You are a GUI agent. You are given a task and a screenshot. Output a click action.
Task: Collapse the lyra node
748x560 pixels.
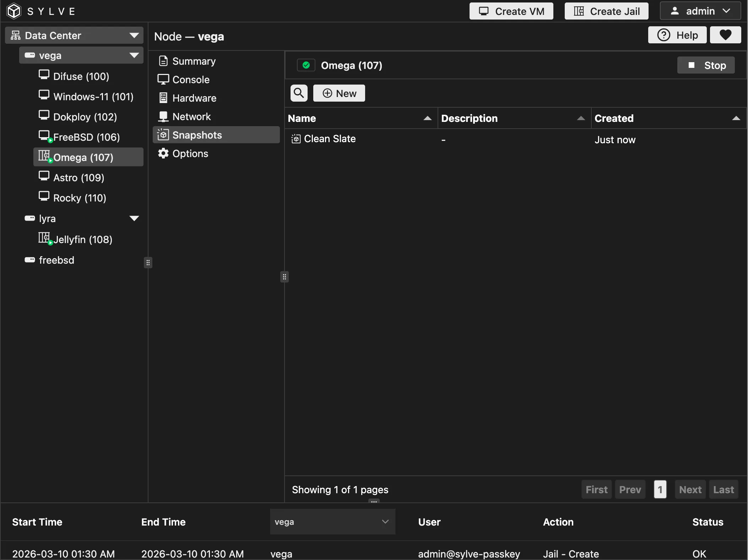point(134,219)
